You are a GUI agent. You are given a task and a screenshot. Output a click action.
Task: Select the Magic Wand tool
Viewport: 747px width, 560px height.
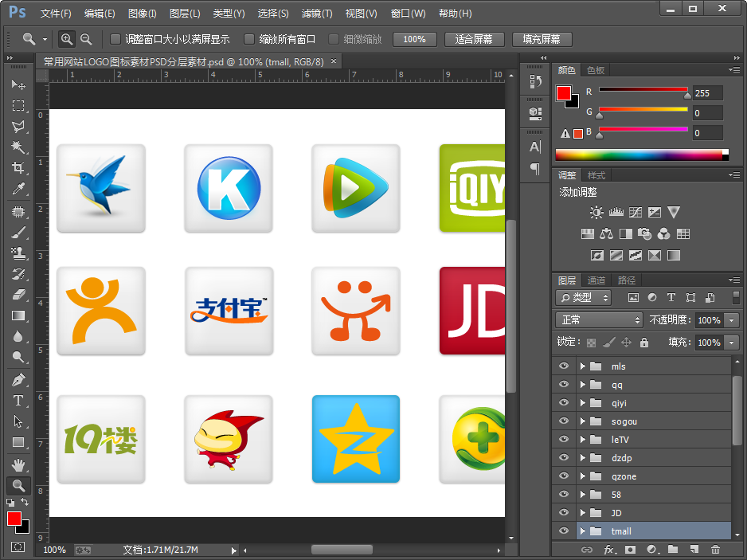click(18, 147)
